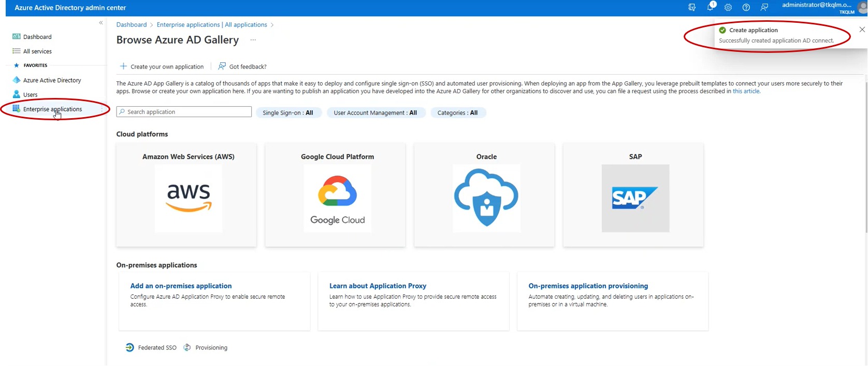Select Enterprise applications in the sidebar
868x366 pixels.
[52, 109]
